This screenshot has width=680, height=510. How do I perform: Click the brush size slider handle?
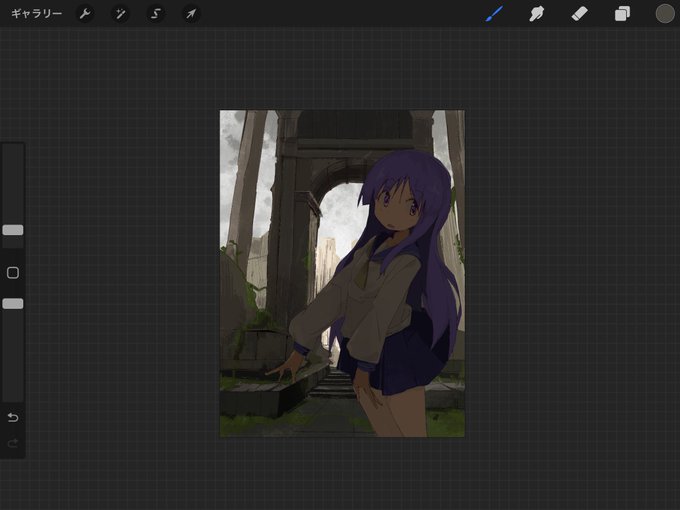tap(13, 230)
